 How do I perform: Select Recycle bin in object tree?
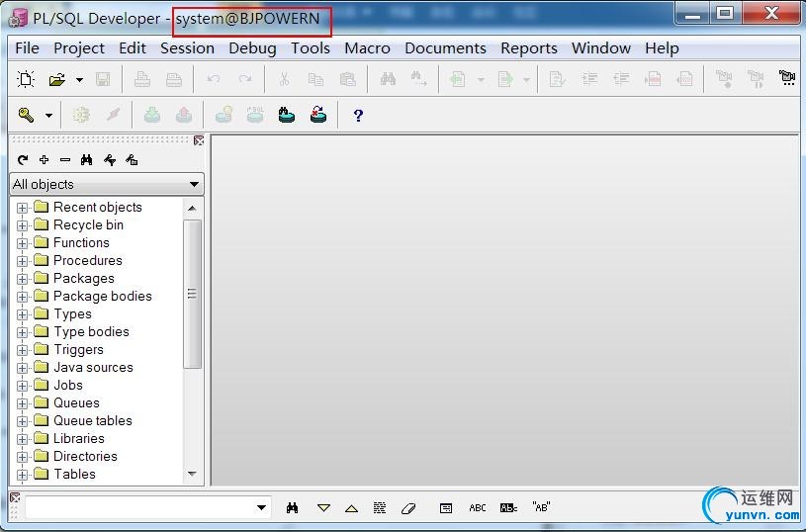pyautogui.click(x=88, y=224)
